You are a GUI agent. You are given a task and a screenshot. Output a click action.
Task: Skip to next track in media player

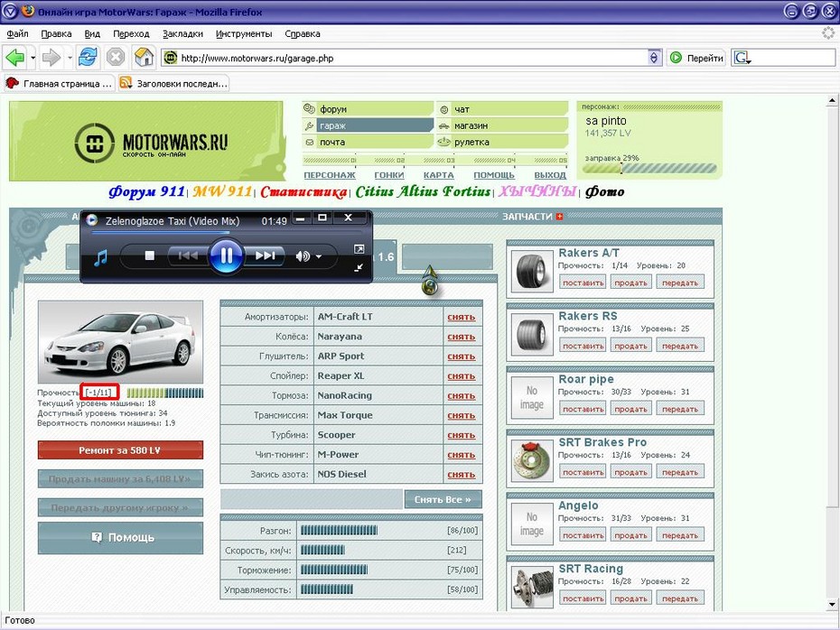pyautogui.click(x=266, y=255)
